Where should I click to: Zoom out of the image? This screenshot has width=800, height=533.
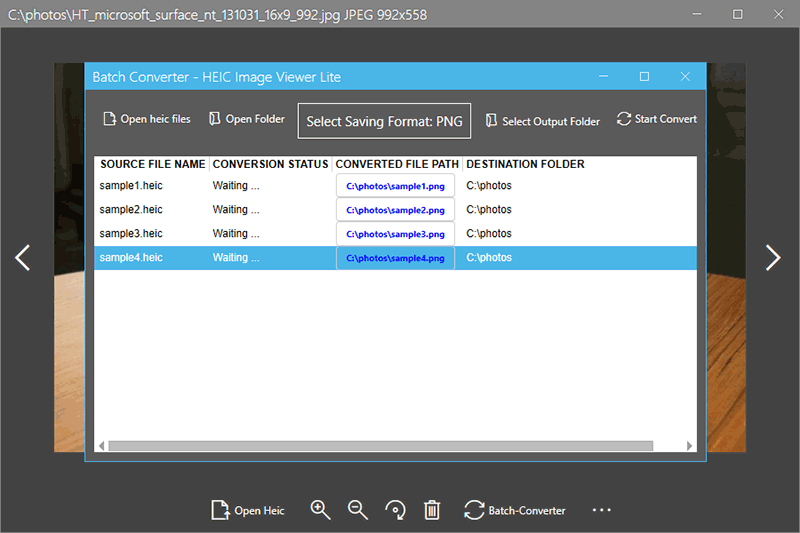[358, 510]
